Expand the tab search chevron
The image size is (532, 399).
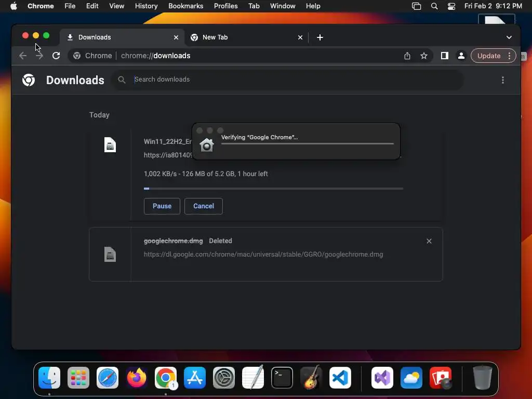click(x=509, y=37)
